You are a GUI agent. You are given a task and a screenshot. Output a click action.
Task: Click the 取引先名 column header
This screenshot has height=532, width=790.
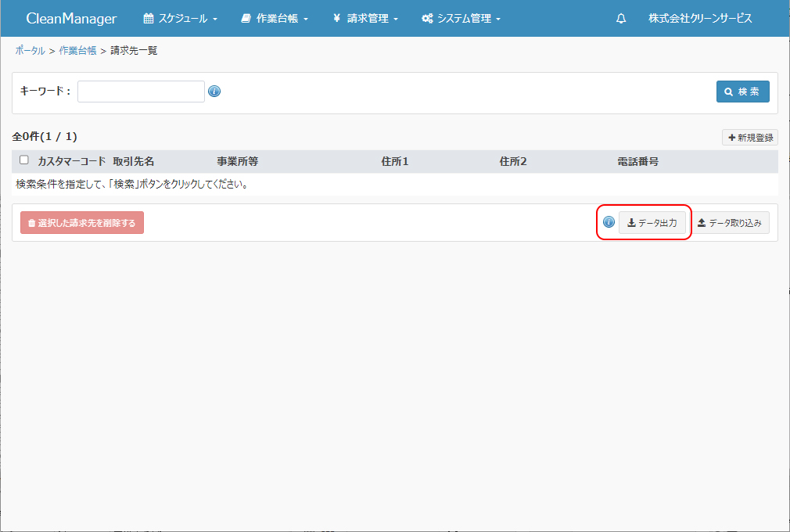click(134, 161)
